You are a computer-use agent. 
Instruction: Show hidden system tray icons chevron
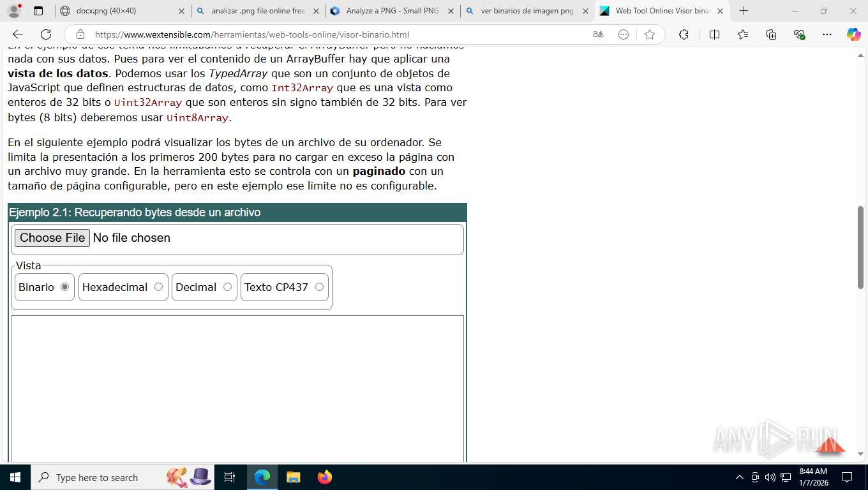pyautogui.click(x=740, y=477)
